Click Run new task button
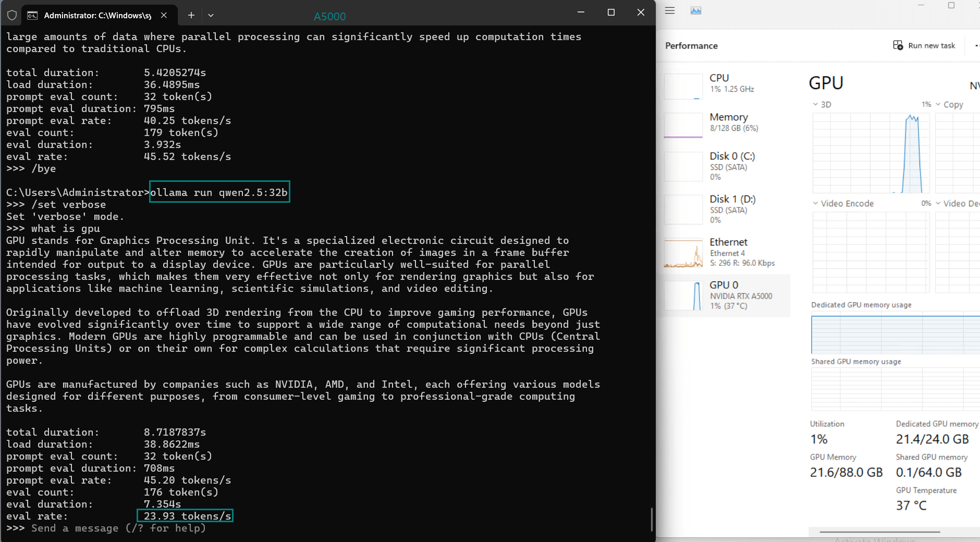This screenshot has height=542, width=980. tap(924, 45)
